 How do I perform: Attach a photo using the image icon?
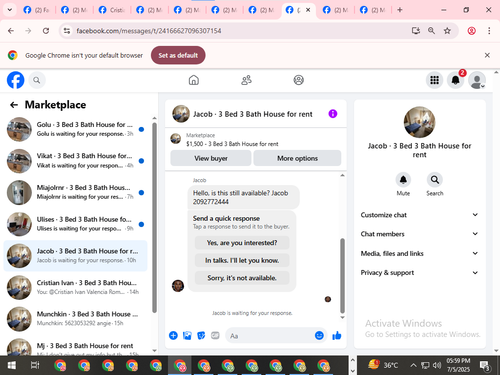tap(187, 335)
